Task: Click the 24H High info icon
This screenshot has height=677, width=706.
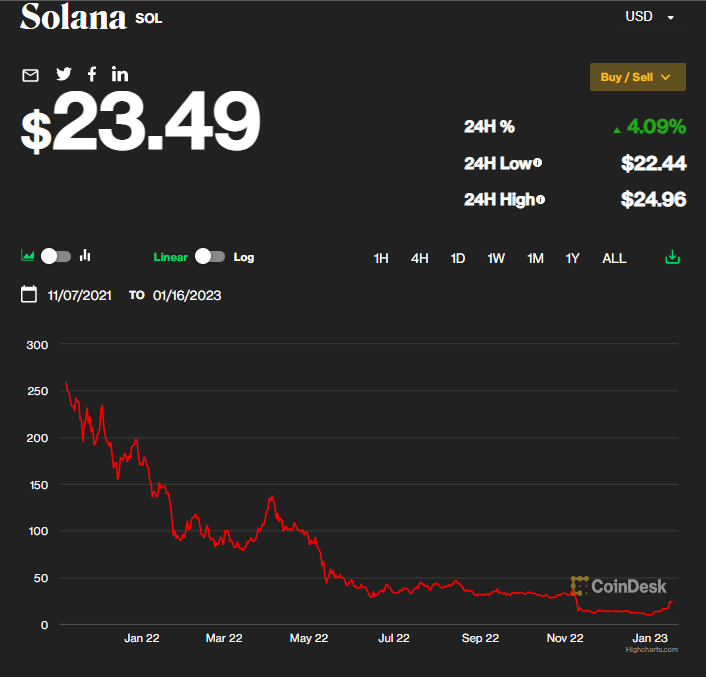Action: 540,199
